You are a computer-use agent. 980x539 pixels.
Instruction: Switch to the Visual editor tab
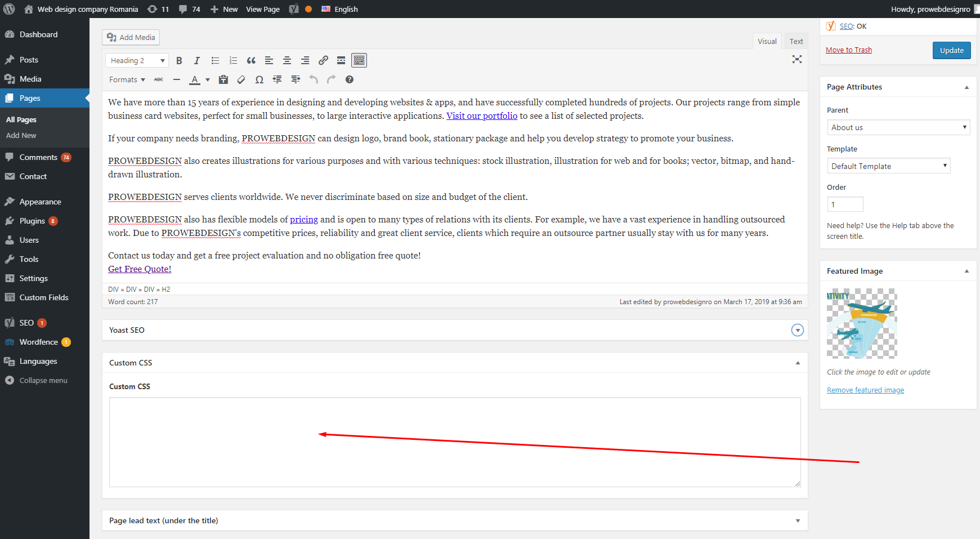(767, 41)
